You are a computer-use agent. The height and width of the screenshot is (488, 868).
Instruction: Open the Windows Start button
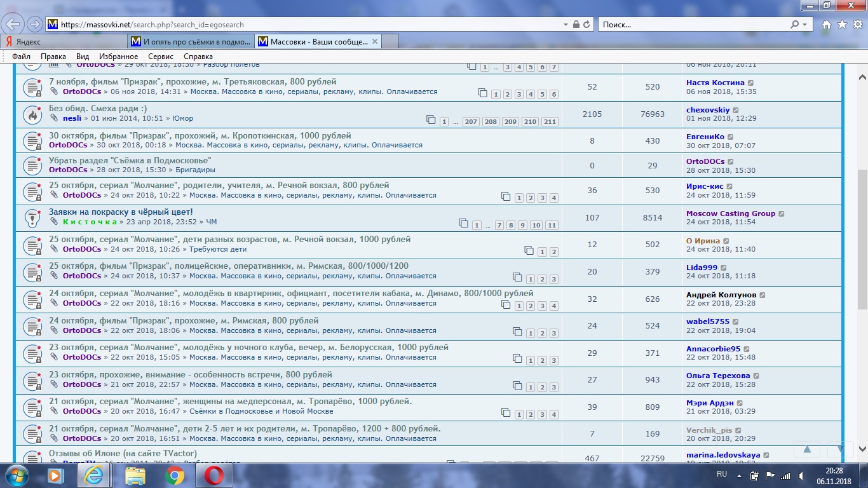click(17, 475)
